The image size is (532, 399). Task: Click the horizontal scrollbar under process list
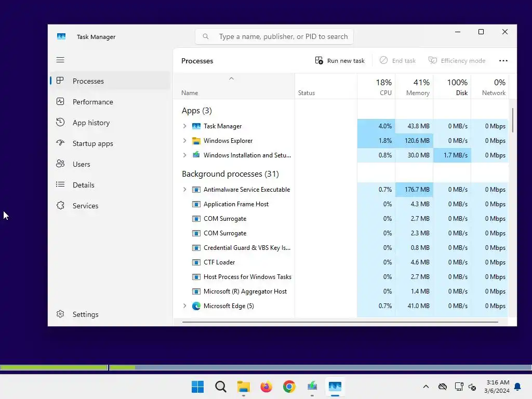point(340,322)
